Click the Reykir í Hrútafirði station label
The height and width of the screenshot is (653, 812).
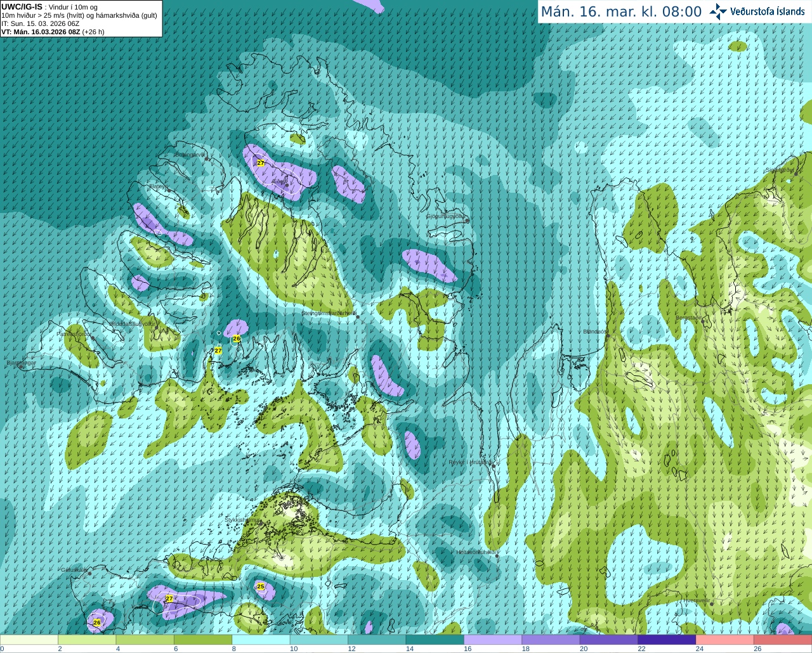click(x=470, y=462)
